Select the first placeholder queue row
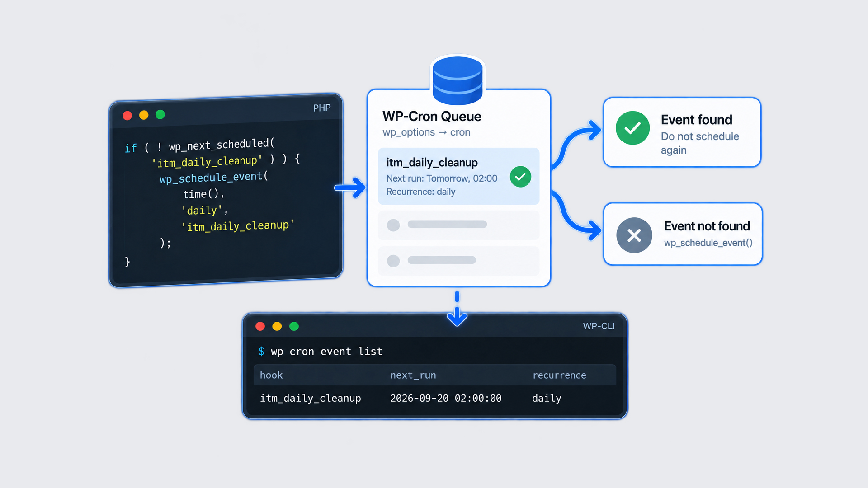This screenshot has height=488, width=868. [x=458, y=225]
